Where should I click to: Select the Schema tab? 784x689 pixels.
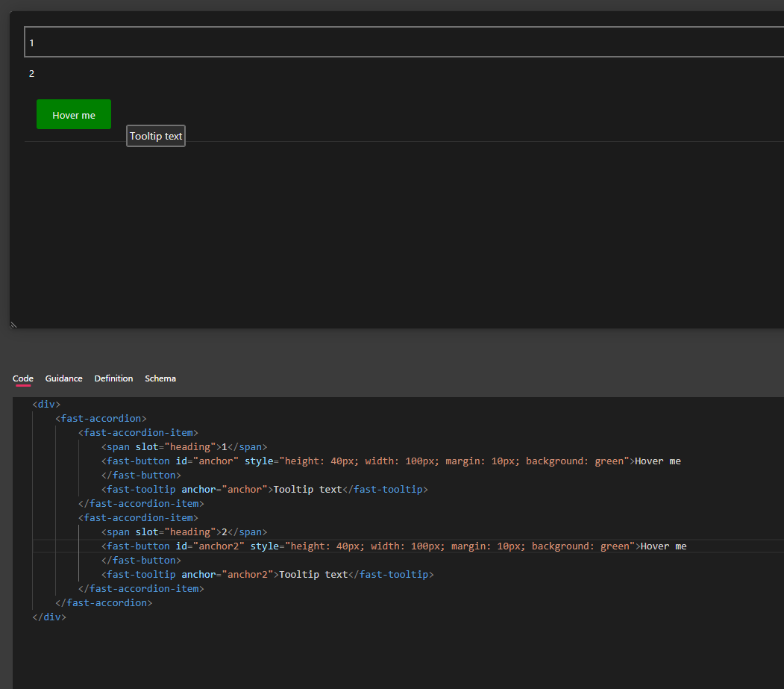(x=160, y=378)
